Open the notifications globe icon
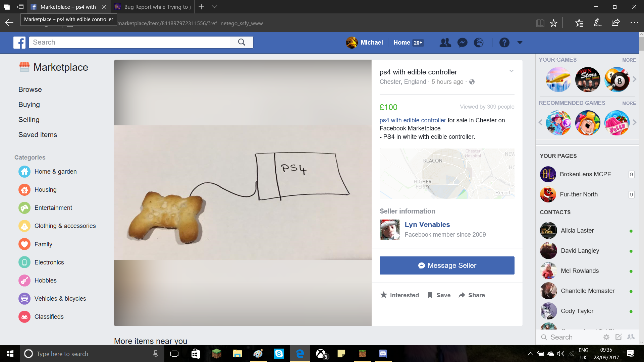 tap(479, 43)
